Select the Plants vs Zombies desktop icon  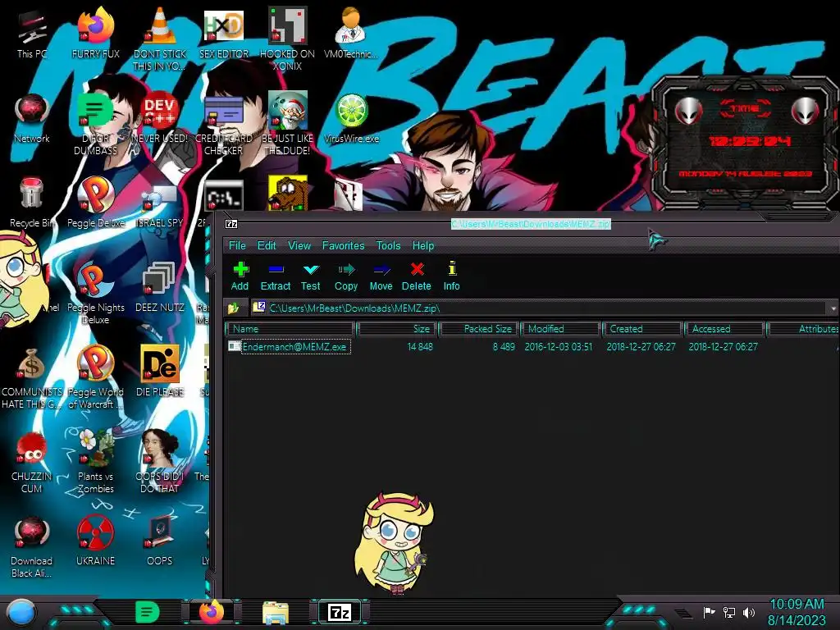coord(95,463)
